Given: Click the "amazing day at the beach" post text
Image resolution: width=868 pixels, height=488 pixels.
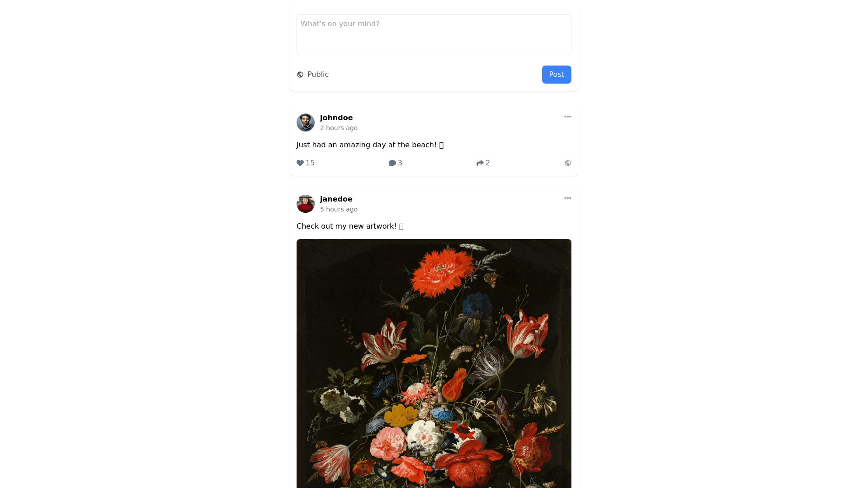Looking at the screenshot, I should click(370, 145).
